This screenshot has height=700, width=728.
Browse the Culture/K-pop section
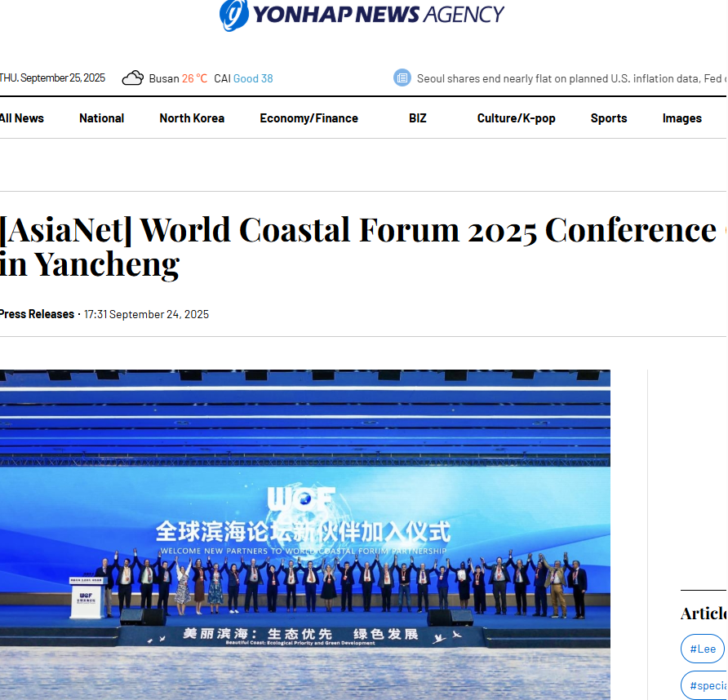point(516,118)
